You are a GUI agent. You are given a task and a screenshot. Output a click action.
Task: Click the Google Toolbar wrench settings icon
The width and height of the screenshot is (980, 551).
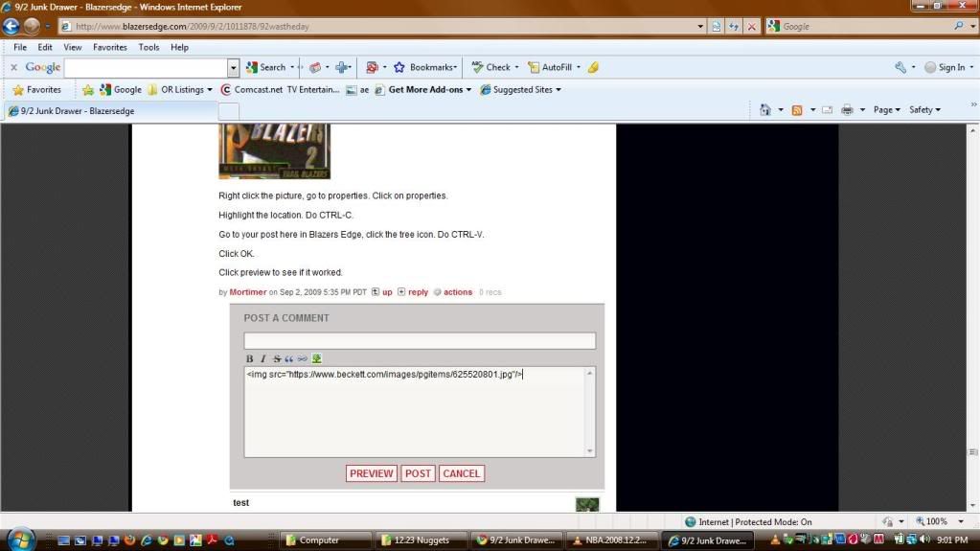(900, 67)
